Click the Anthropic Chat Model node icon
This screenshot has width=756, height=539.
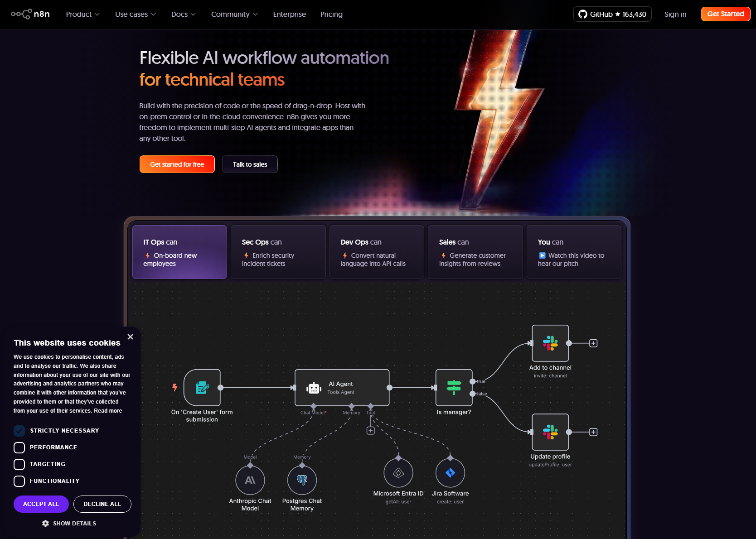click(250, 480)
